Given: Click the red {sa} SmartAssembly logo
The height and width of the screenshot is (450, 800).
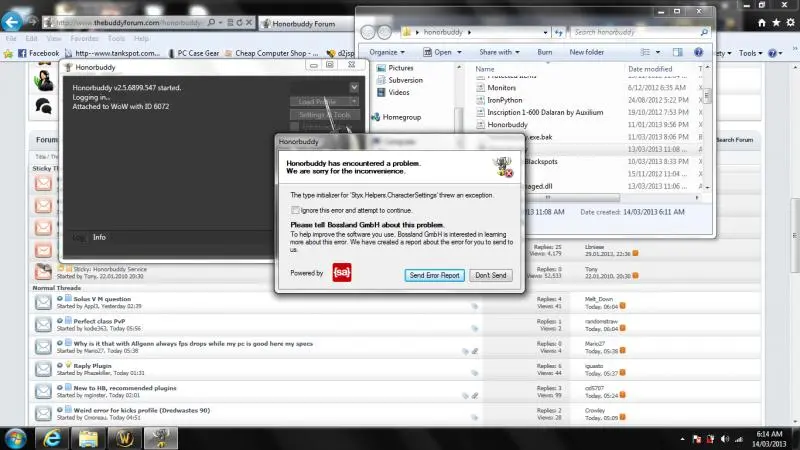Looking at the screenshot, I should click(342, 272).
